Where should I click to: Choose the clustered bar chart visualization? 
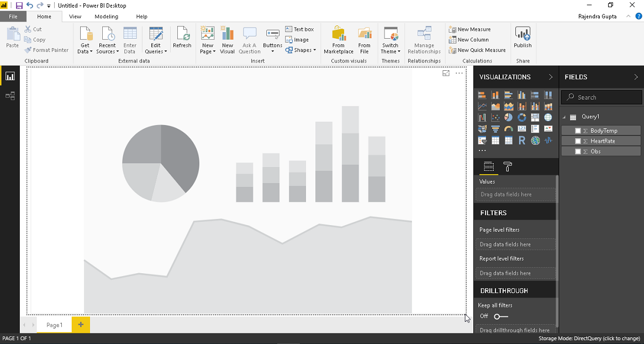pyautogui.click(x=509, y=95)
